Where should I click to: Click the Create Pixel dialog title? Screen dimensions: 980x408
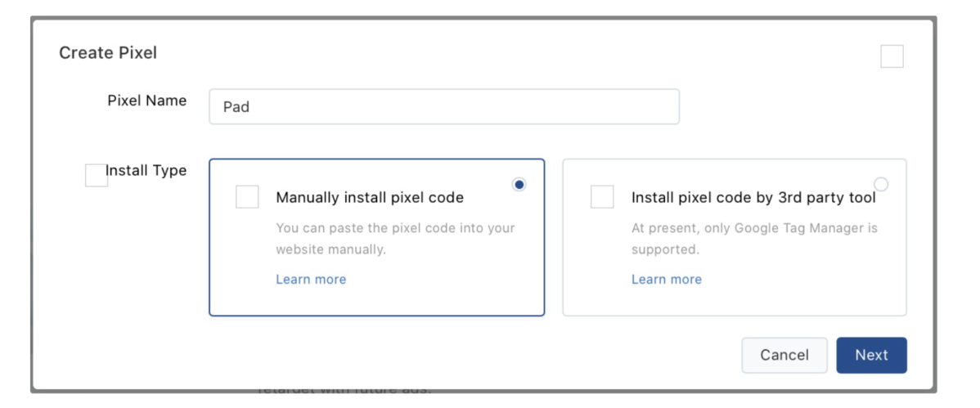point(108,52)
